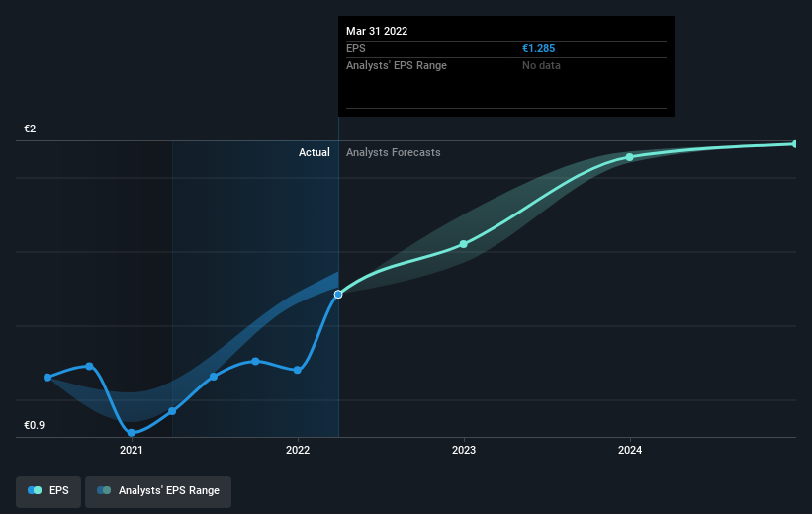Click the €1.285 EPS value in tooltip
Viewport: 812px width, 514px height.
click(x=539, y=48)
